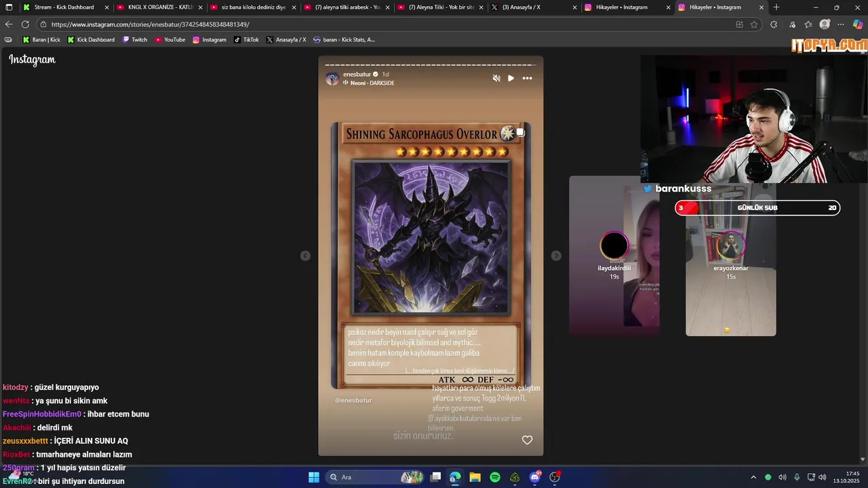Viewport: 868px width, 488px height.
Task: Open Spotify from taskbar
Action: [495, 477]
